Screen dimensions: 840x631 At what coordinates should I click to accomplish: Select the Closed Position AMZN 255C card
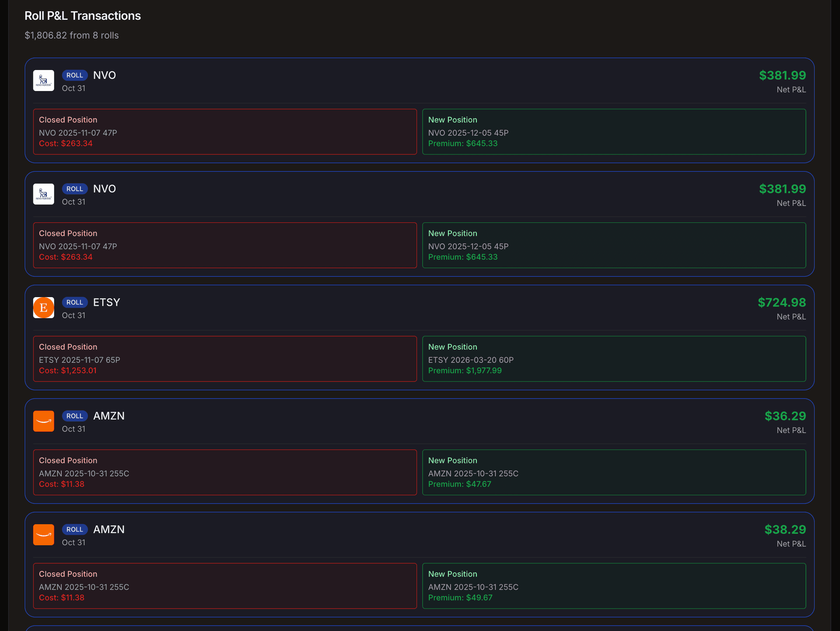[x=225, y=472]
